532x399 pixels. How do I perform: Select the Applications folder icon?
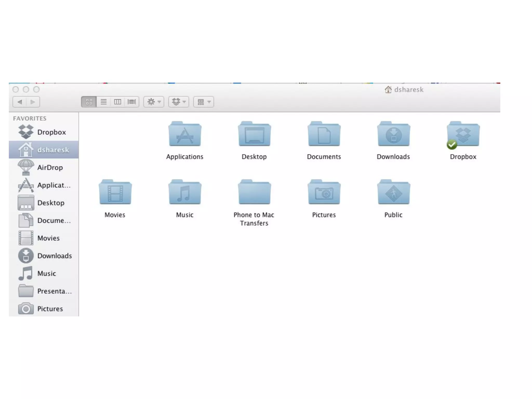[185, 135]
